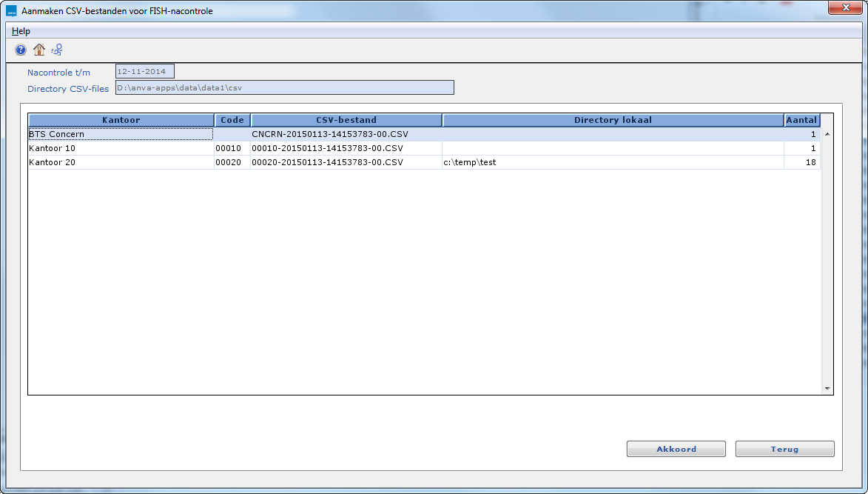This screenshot has width=868, height=494.
Task: Click the home house icon in toolbar
Action: [x=39, y=50]
